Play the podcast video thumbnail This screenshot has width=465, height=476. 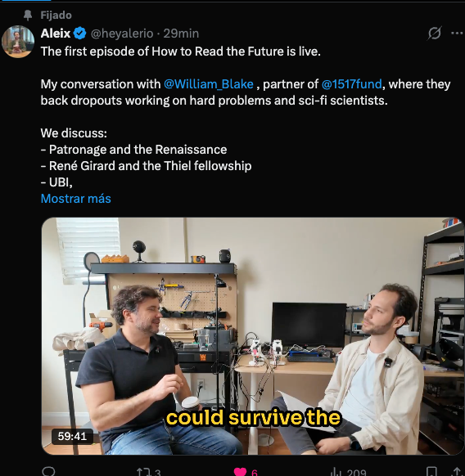[253, 336]
